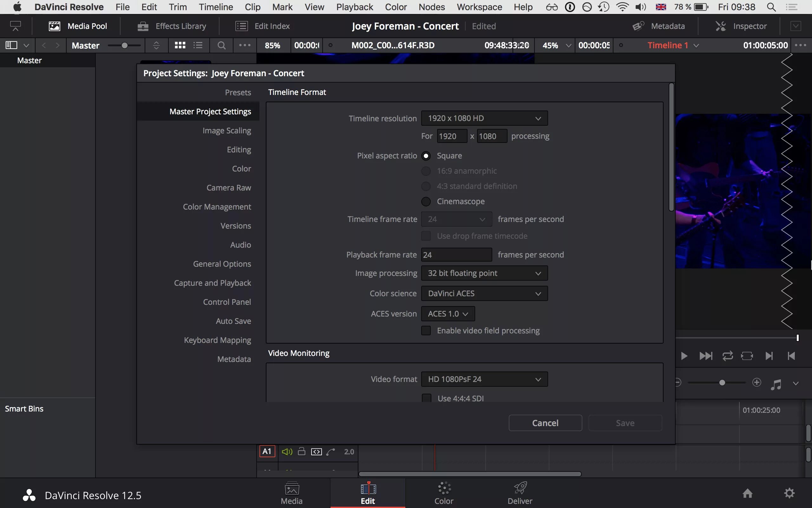This screenshot has width=812, height=508.
Task: Open media pool options three-dot menu
Action: click(245, 45)
